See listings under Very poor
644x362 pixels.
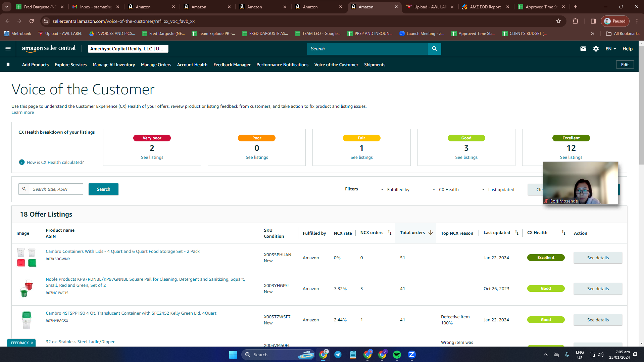coord(152,157)
